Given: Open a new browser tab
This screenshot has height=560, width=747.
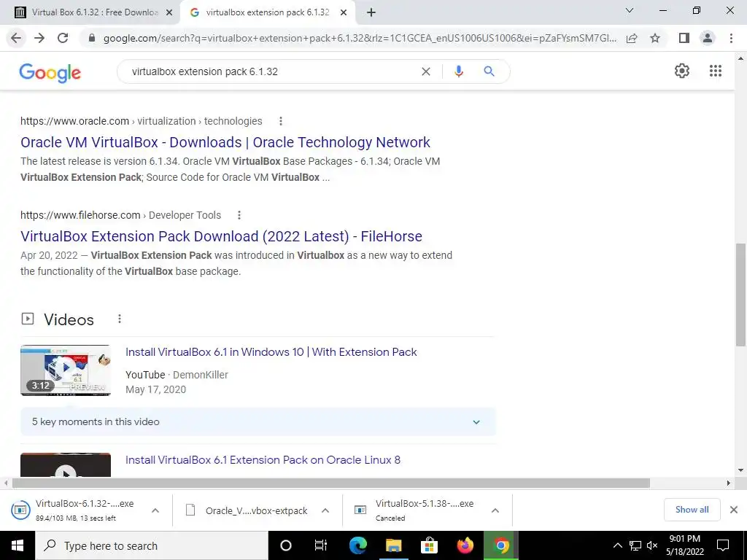Looking at the screenshot, I should click(371, 13).
